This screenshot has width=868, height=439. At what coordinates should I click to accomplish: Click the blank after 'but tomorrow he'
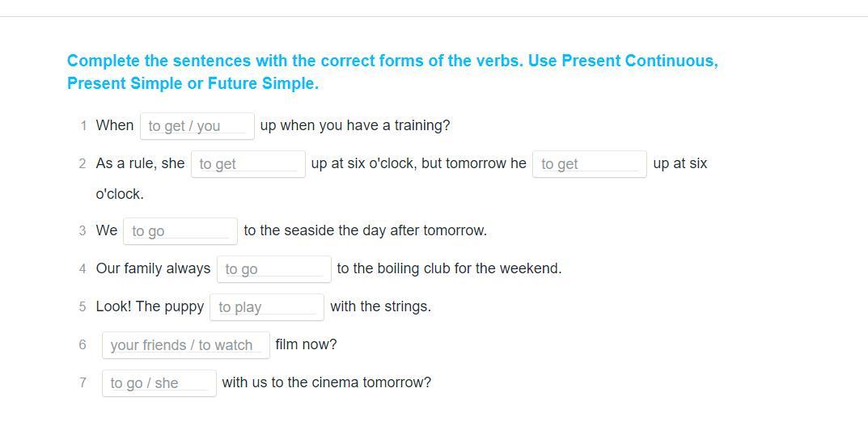589,164
